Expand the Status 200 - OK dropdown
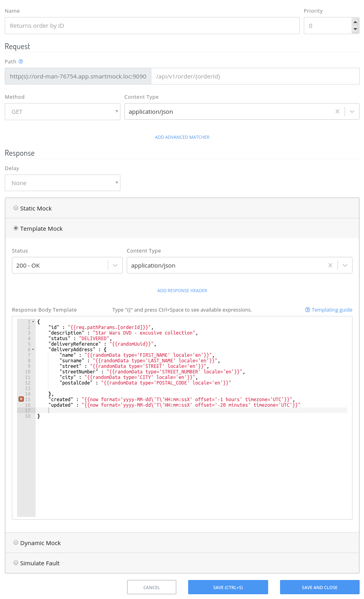The width and height of the screenshot is (364, 599). click(67, 266)
